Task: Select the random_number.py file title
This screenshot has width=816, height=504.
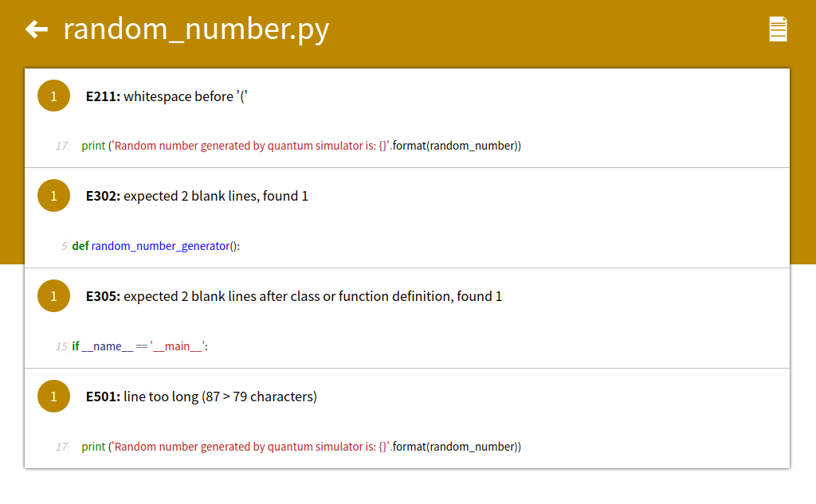Action: pos(196,29)
